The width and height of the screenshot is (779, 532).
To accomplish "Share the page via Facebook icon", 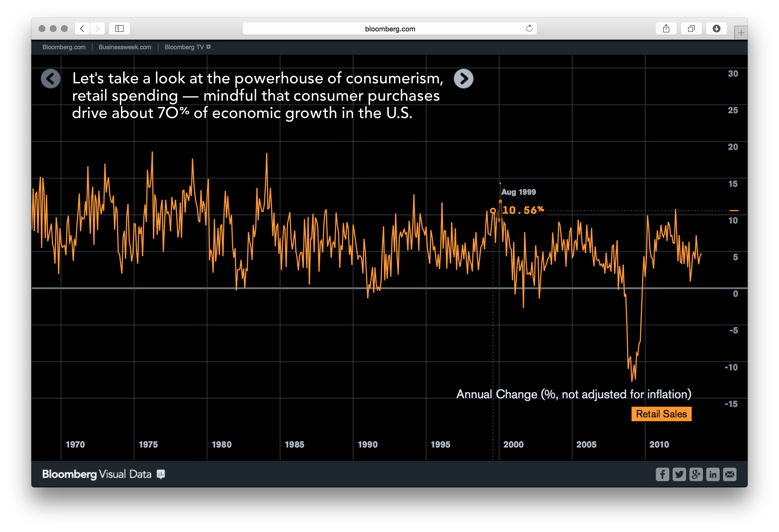I will coord(662,474).
